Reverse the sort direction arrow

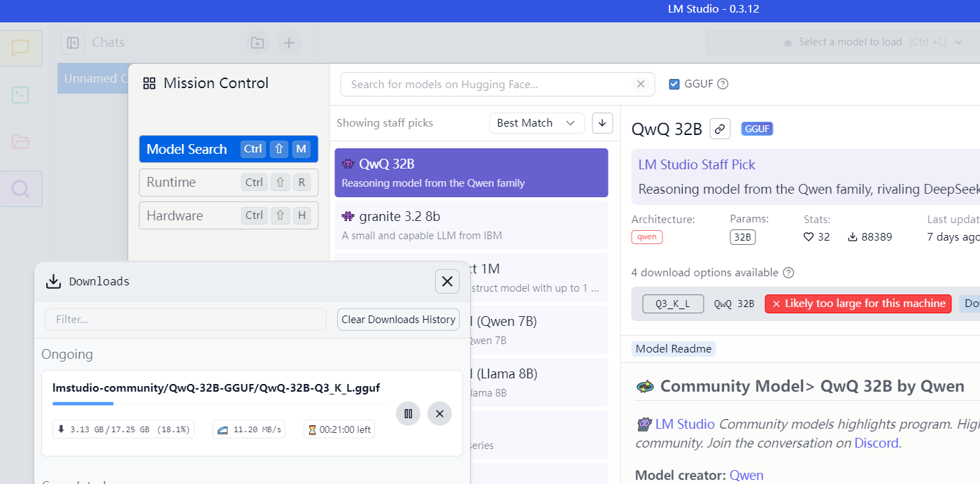click(x=602, y=122)
